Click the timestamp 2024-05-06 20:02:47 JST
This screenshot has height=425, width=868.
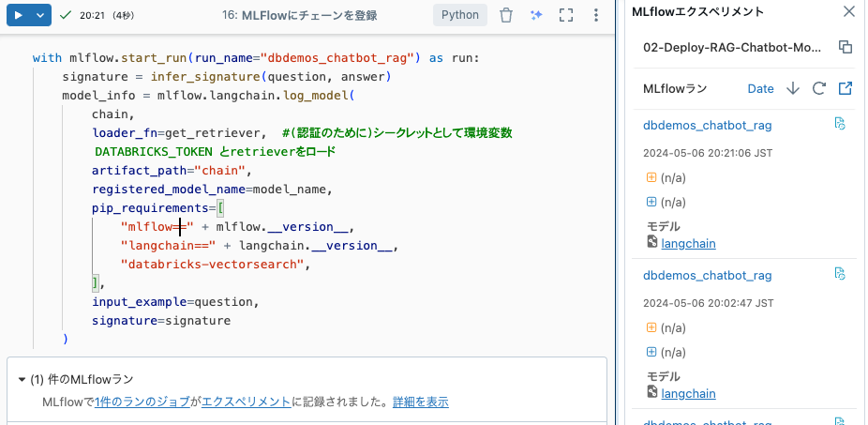pyautogui.click(x=708, y=303)
